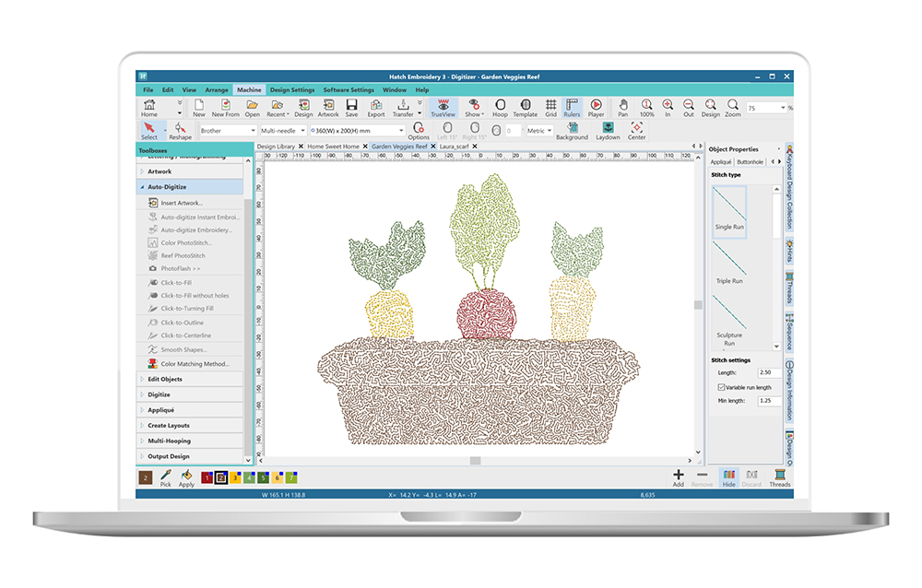Click the Add color button
This screenshot has width=922, height=588.
[x=679, y=476]
